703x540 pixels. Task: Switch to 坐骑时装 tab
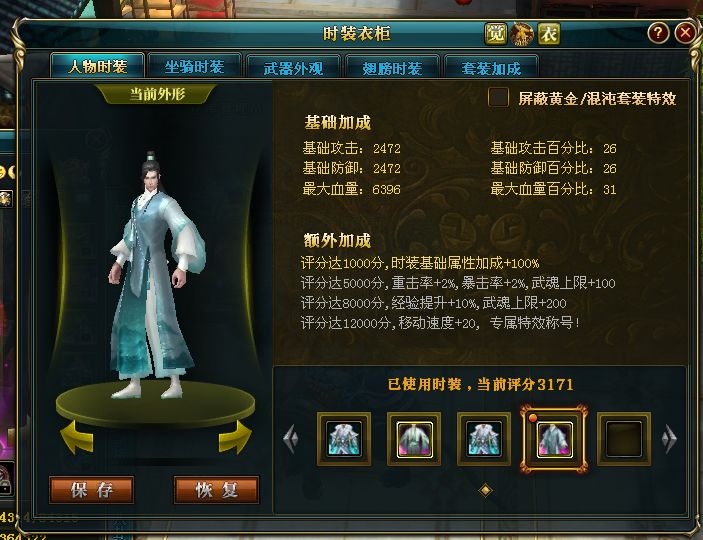point(195,66)
